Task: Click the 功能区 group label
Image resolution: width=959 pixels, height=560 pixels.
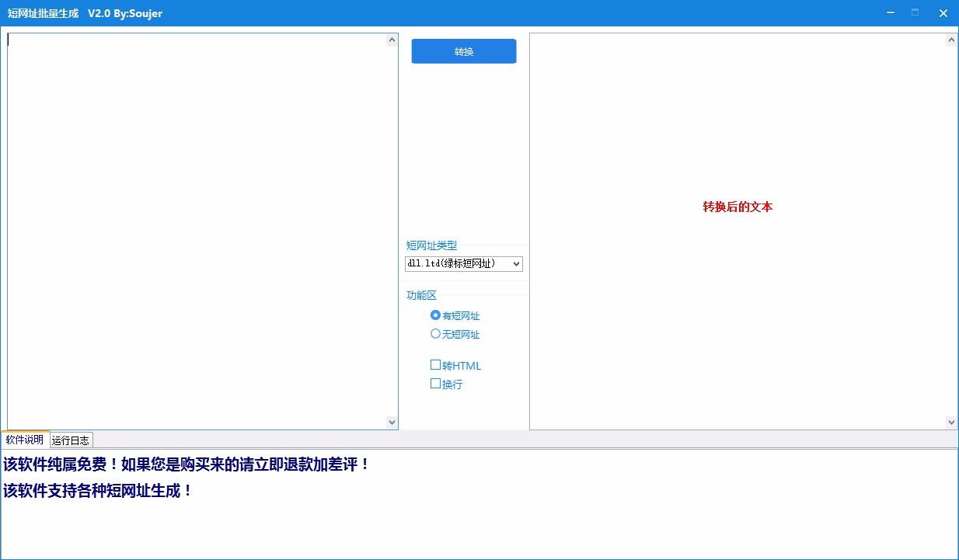Action: (422, 295)
